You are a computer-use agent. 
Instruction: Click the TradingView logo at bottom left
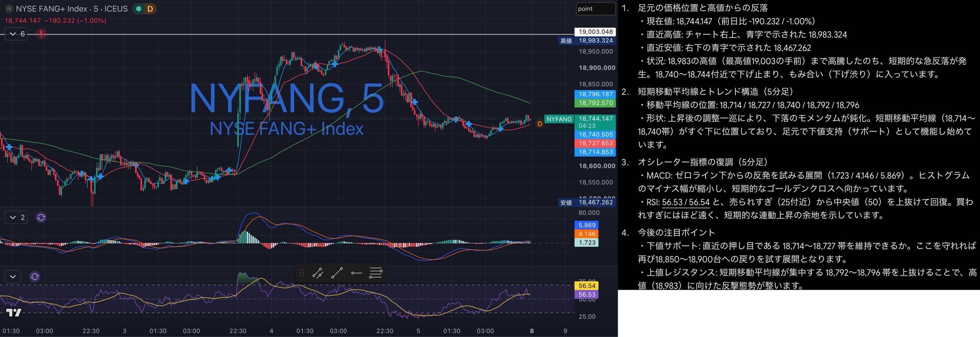click(x=13, y=313)
